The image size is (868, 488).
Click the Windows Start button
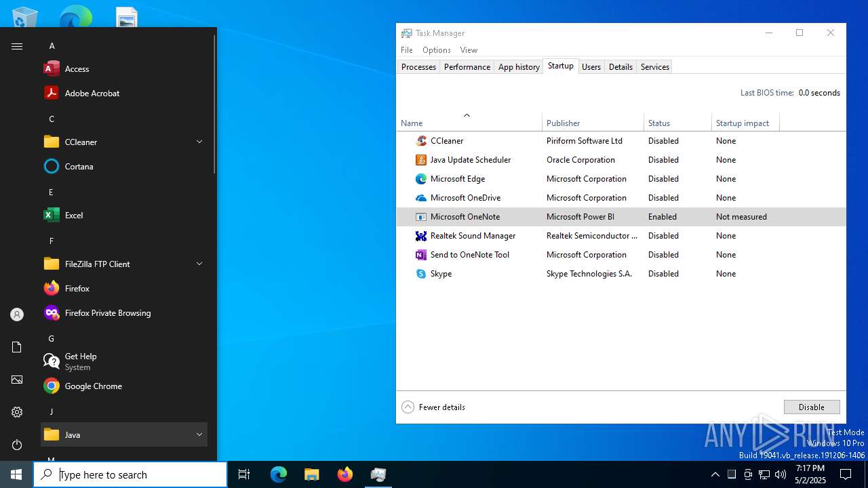[x=16, y=474]
